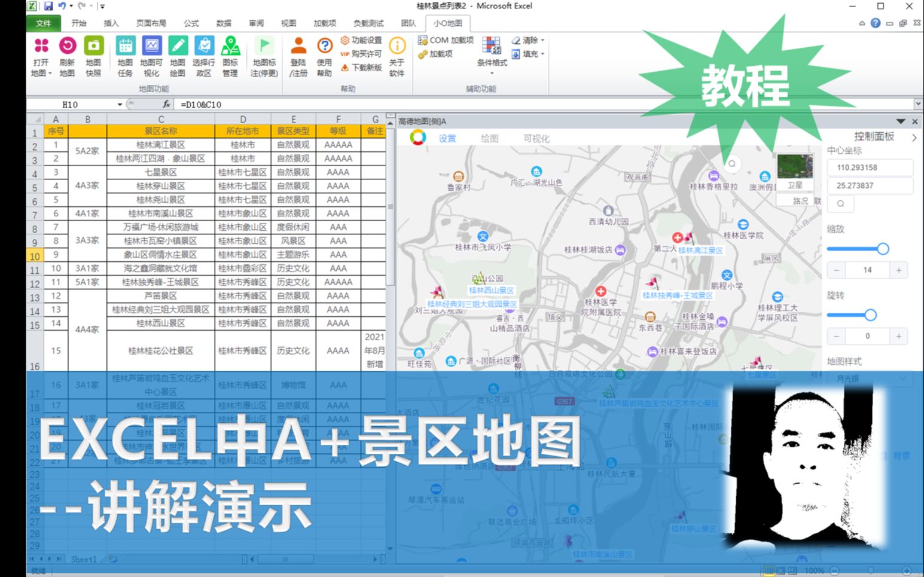Viewport: 924px width, 577px height.
Task: Open 选择行政区 region selector
Action: click(204, 56)
